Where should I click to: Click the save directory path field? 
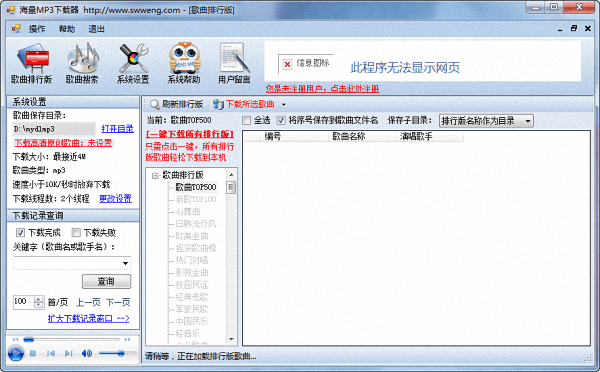click(x=54, y=129)
